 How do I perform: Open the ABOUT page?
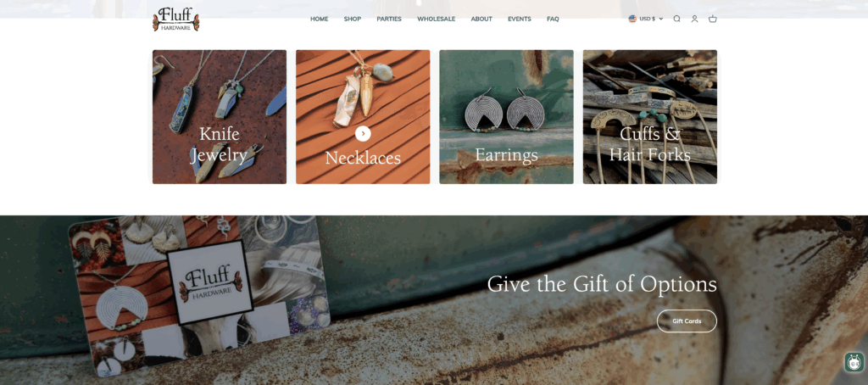click(x=481, y=19)
